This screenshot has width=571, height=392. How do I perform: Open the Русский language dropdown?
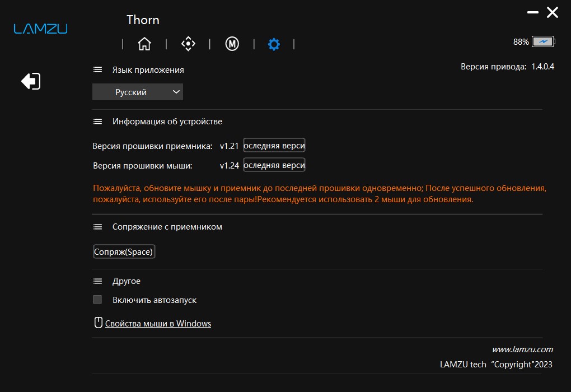click(138, 92)
